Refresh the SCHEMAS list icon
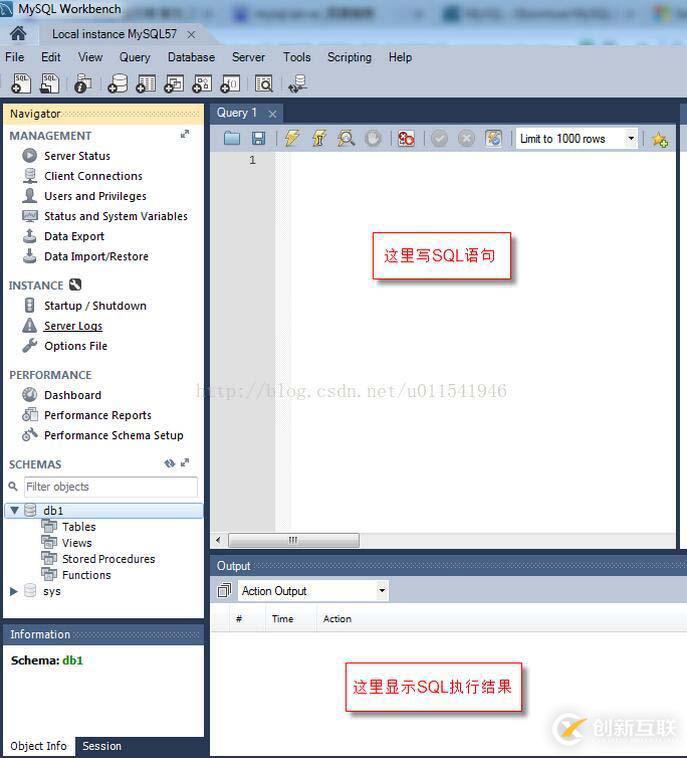687x758 pixels. point(169,464)
